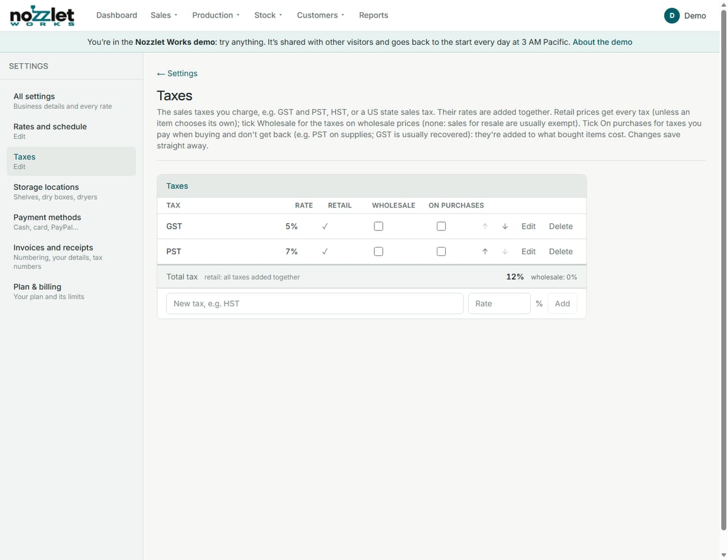728x560 pixels.
Task: Move PST down with the arrow
Action: tap(505, 251)
